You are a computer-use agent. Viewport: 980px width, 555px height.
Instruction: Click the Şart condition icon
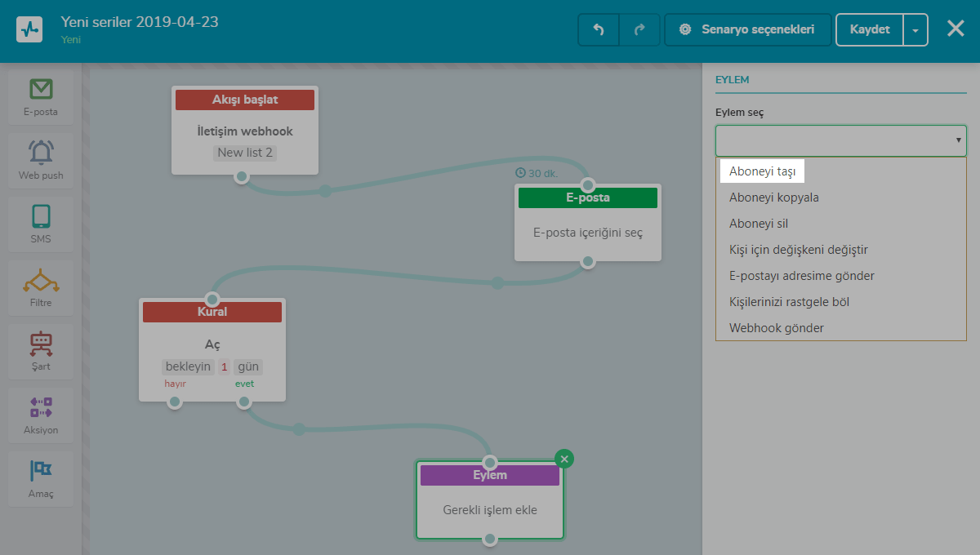[41, 344]
